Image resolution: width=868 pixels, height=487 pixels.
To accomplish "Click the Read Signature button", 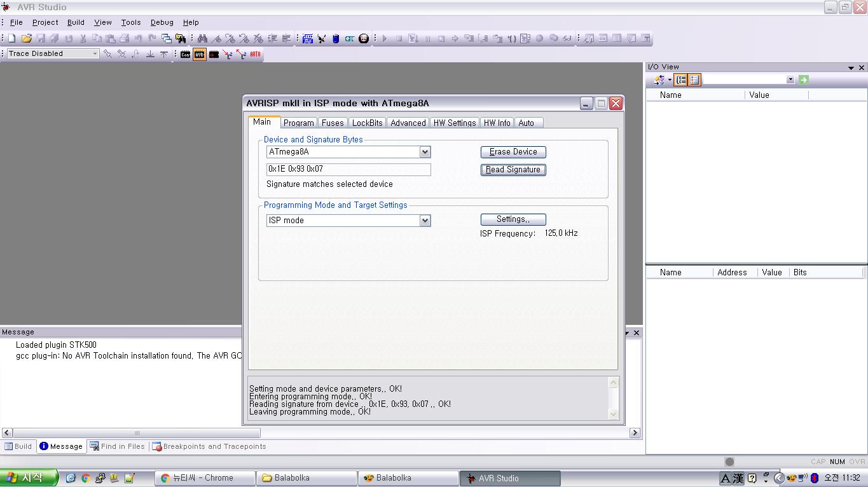I will 513,170.
